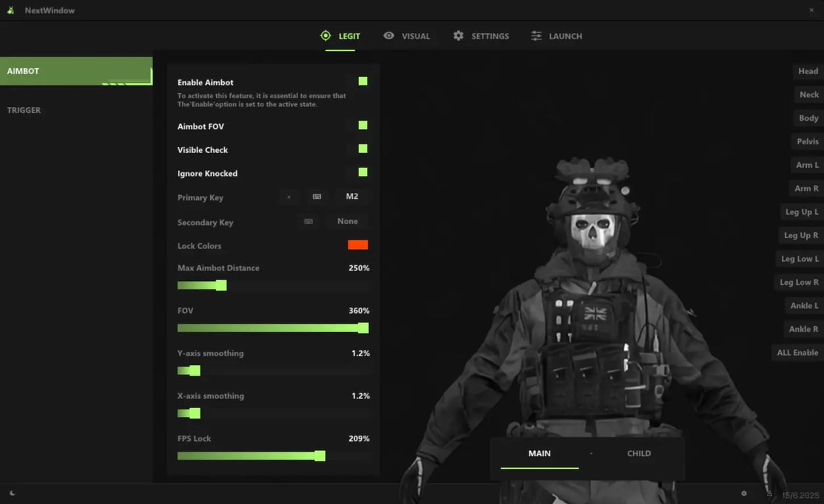Toggle the Aimbot FOV checkbox
Image resolution: width=824 pixels, height=504 pixels.
tap(362, 125)
